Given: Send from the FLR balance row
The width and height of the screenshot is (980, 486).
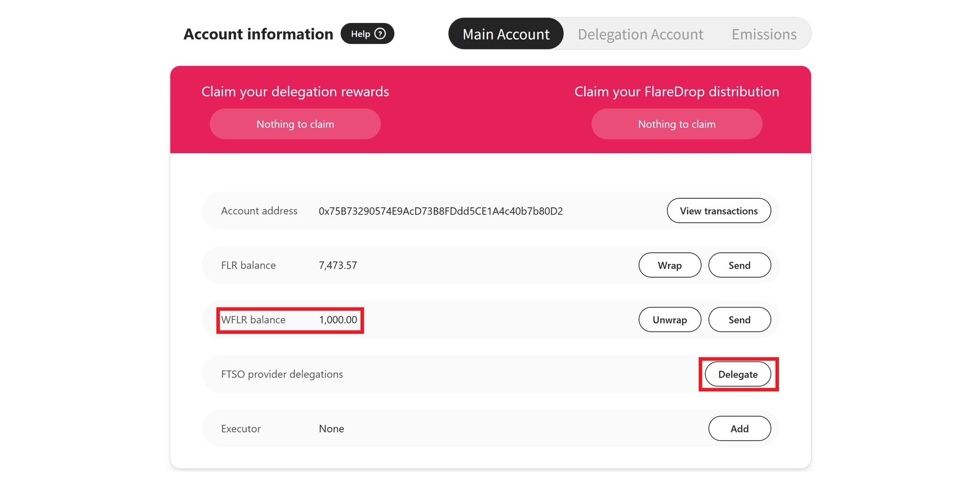Looking at the screenshot, I should (x=739, y=265).
